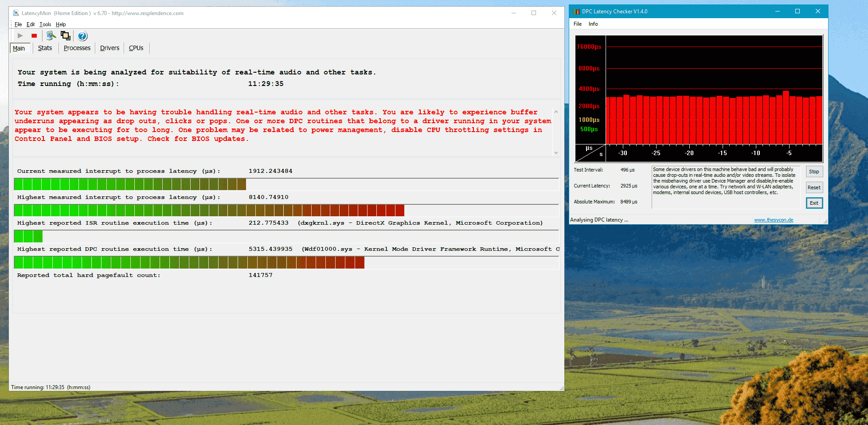Click Reset in DPC Latency Checker
This screenshot has width=868, height=425.
(x=814, y=187)
